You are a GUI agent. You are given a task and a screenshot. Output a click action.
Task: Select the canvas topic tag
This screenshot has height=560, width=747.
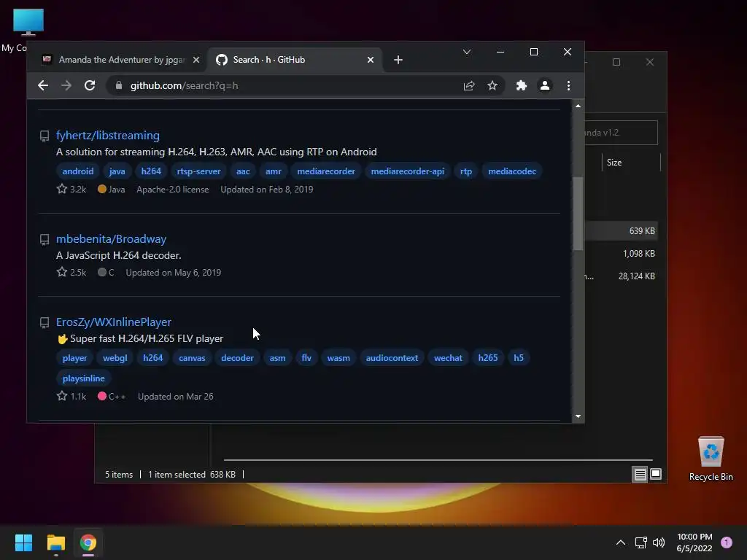192,358
